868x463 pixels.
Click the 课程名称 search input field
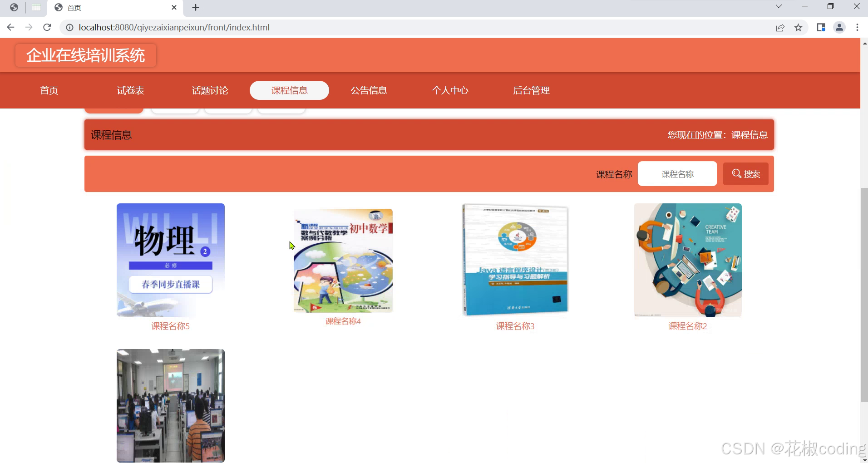click(x=677, y=174)
